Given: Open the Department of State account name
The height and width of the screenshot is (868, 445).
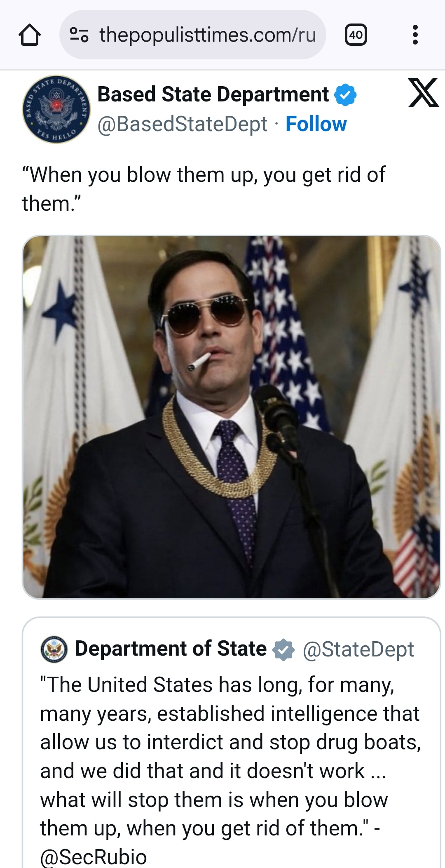Looking at the screenshot, I should [171, 649].
